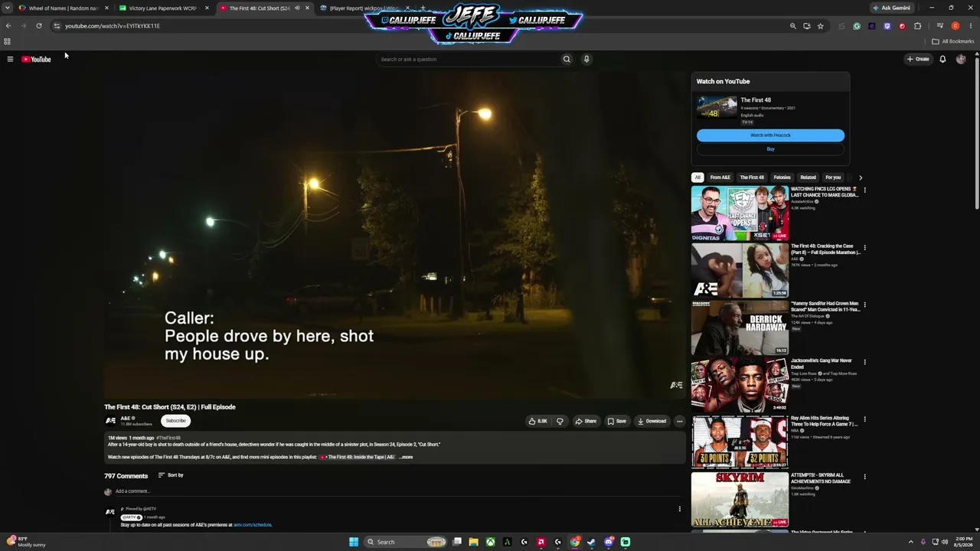Open the Chrome three-dot menu
980x551 pixels.
(x=970, y=26)
